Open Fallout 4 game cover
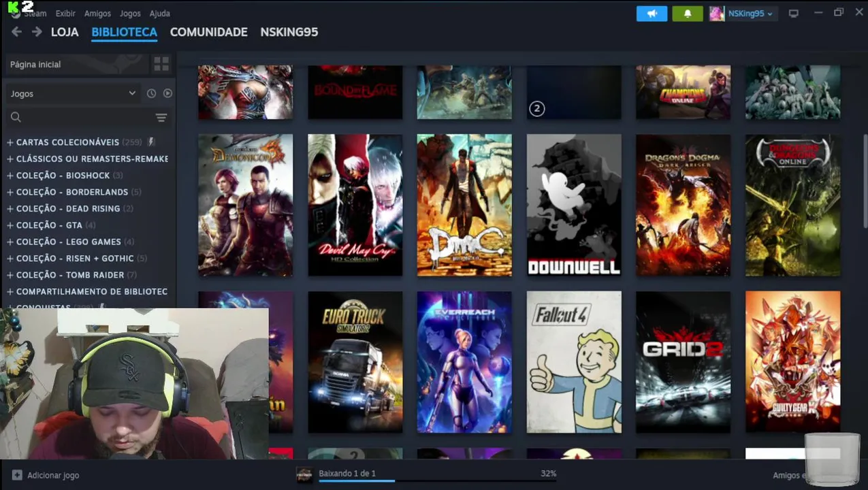Viewport: 868px width, 490px height. [x=574, y=362]
